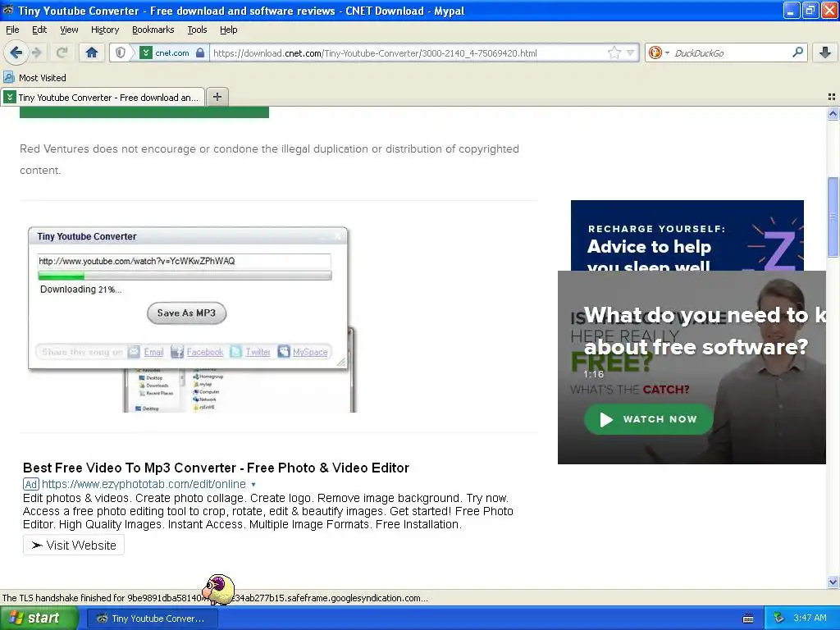Viewport: 840px width, 630px height.
Task: Follow the ezyphototab.com ad URL link
Action: (144, 484)
